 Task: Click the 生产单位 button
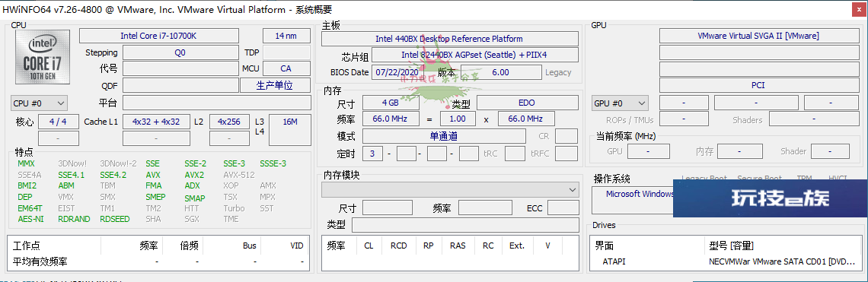click(x=275, y=85)
